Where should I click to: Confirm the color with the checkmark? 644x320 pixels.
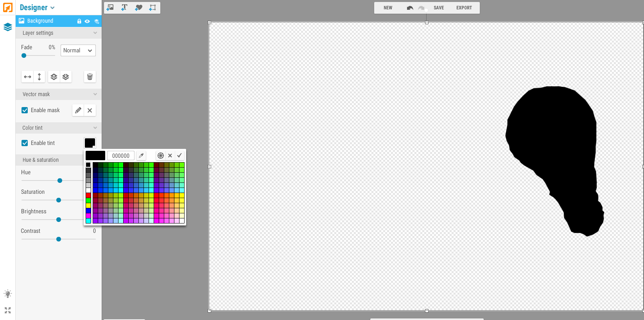[x=179, y=156]
